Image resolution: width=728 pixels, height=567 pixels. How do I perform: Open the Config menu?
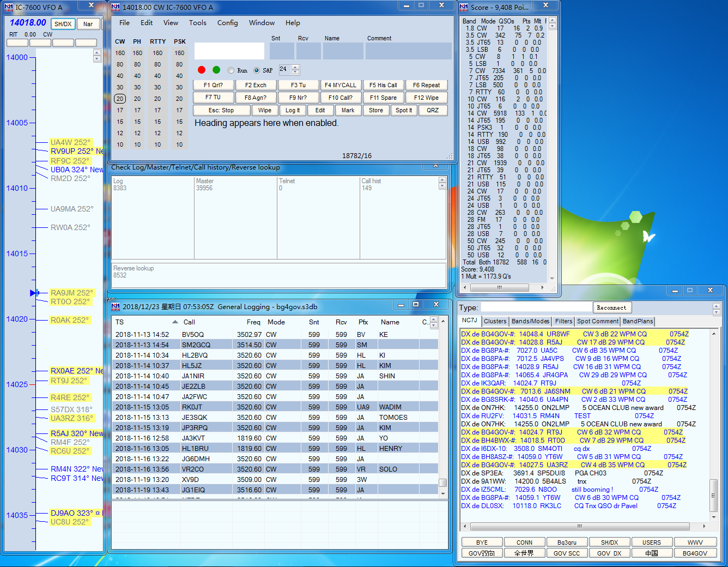coord(228,23)
